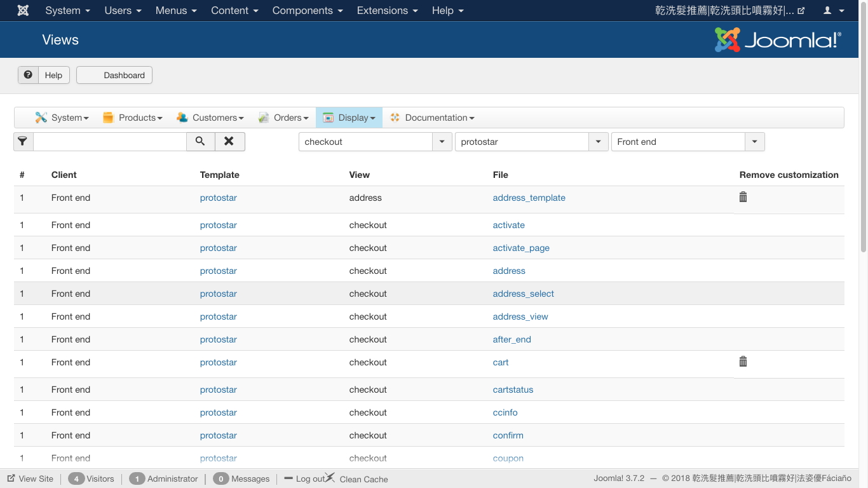
Task: Open the System dropdown in the component toolbar
Action: 62,118
